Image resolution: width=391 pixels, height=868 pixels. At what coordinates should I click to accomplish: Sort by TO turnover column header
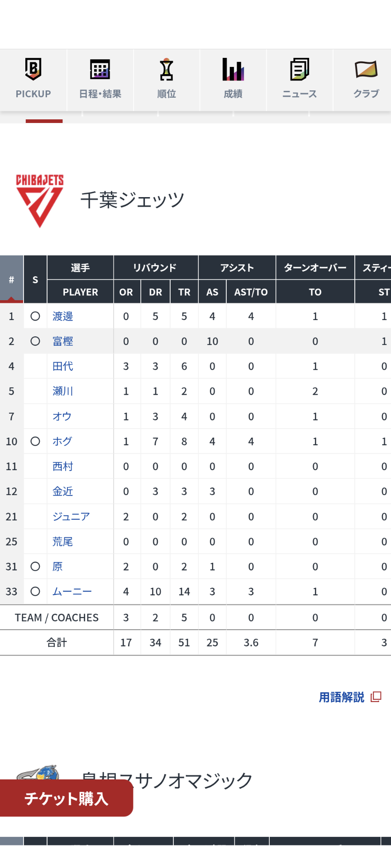(x=315, y=292)
